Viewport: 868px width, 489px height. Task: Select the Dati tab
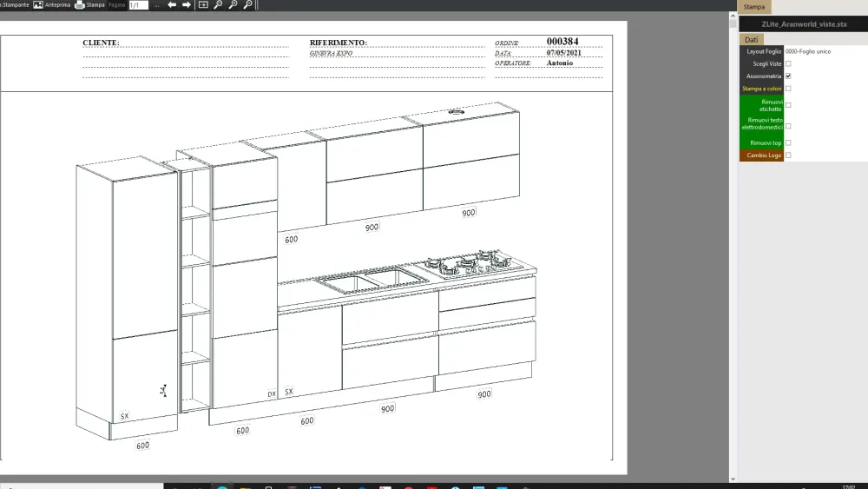pyautogui.click(x=751, y=39)
